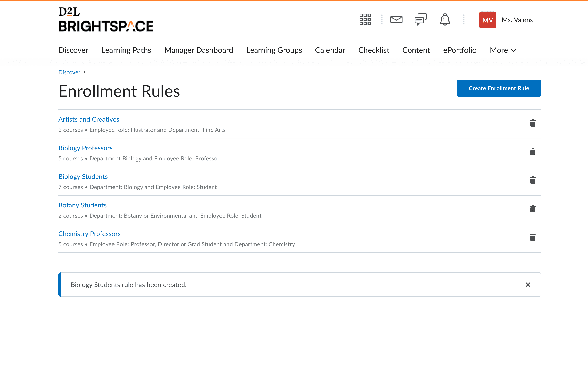This screenshot has height=381, width=588.
Task: Delete the Artists and Creatives rule
Action: pos(533,123)
